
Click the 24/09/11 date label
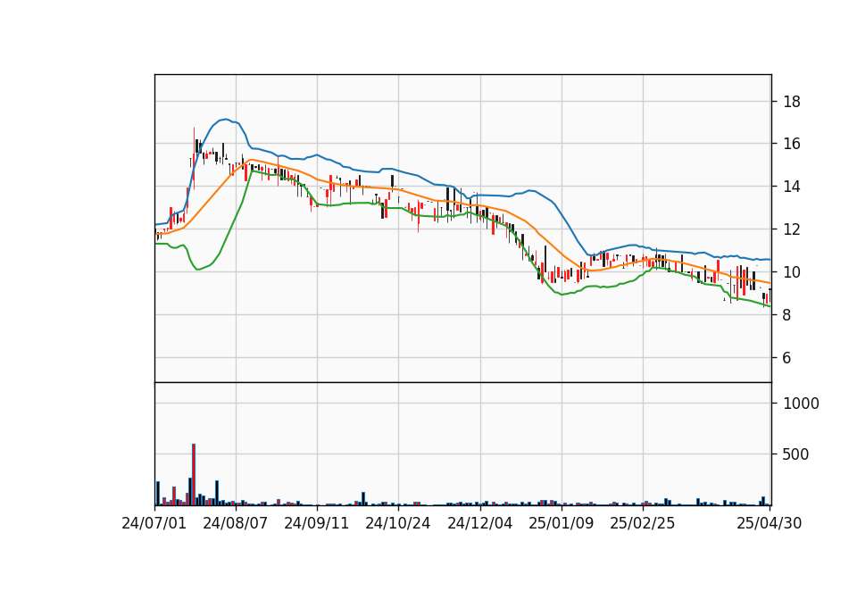click(x=316, y=523)
